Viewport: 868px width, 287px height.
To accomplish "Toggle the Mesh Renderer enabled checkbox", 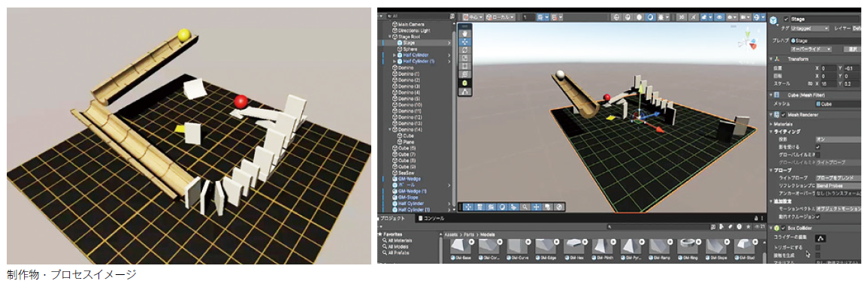I will (783, 114).
